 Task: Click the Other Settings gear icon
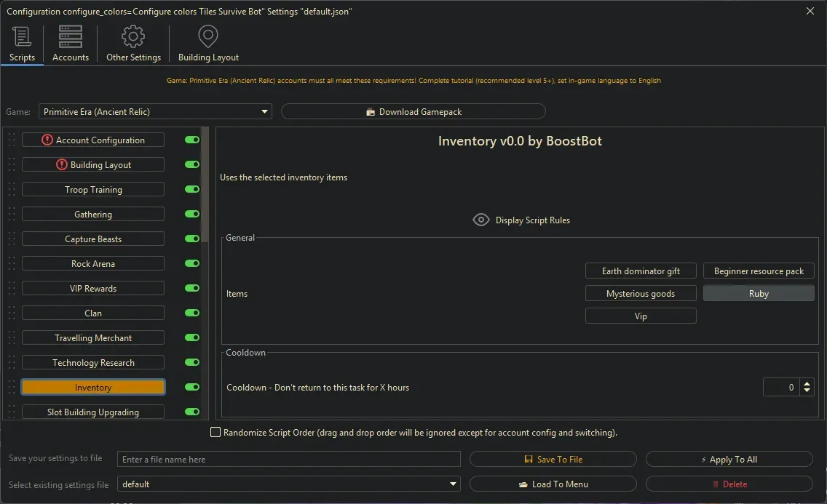pyautogui.click(x=133, y=36)
